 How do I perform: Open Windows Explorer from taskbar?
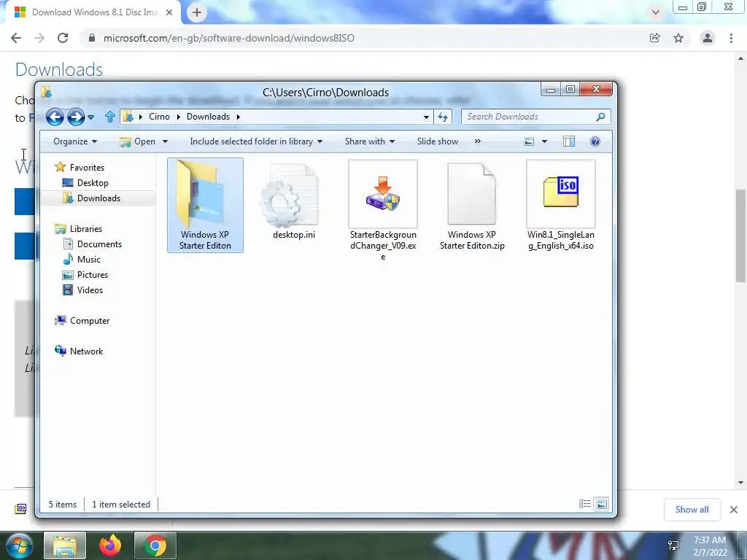[x=65, y=545]
